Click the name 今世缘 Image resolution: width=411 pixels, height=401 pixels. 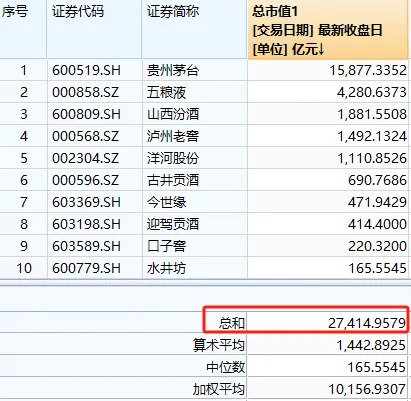click(166, 202)
